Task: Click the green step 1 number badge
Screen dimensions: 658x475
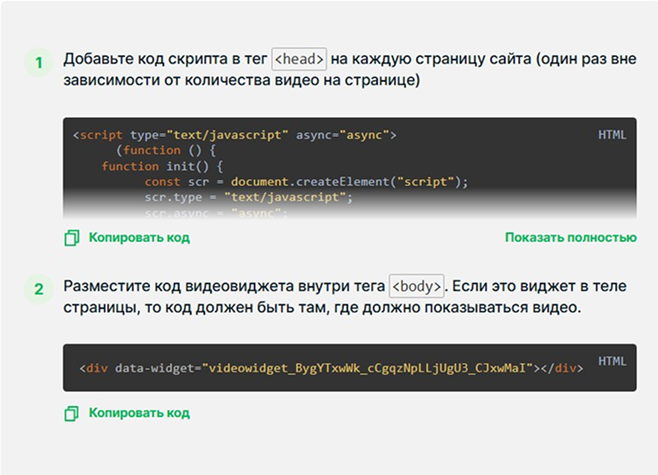Action: pos(39,64)
